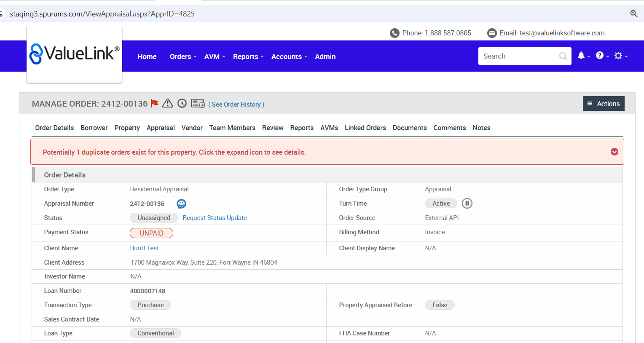This screenshot has width=644, height=343.
Task: Click the ValueLink logo
Action: pos(75,54)
